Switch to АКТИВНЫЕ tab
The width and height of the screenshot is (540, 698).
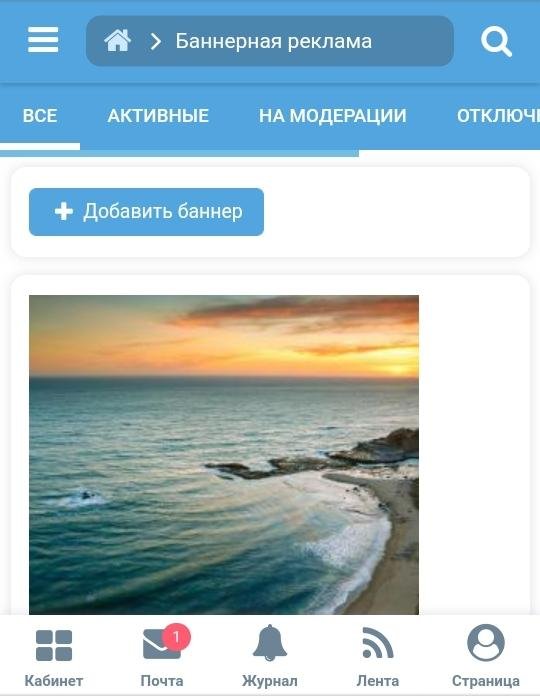coord(158,116)
